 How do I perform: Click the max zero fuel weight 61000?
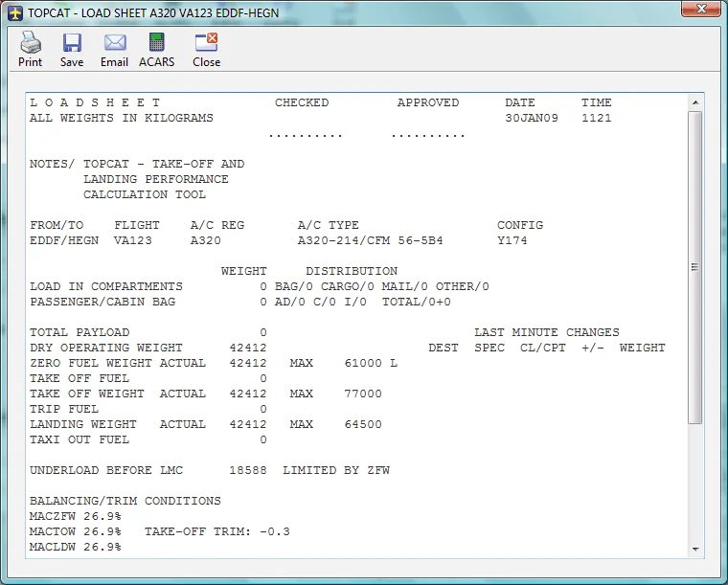363,363
